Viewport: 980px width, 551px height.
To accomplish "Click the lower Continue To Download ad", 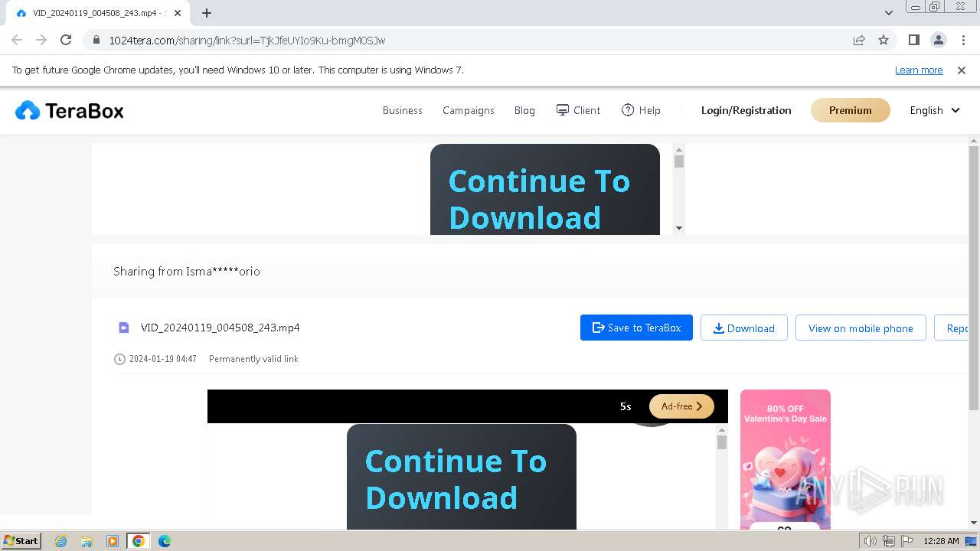I will (x=461, y=477).
